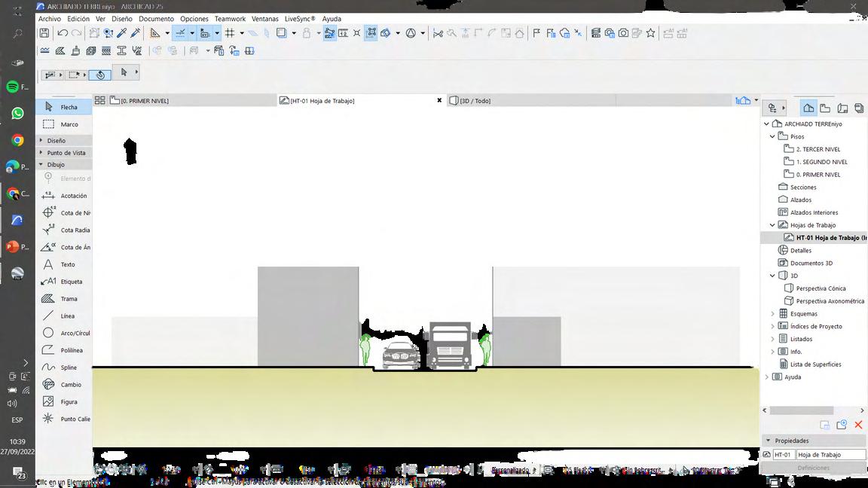Image resolution: width=868 pixels, height=488 pixels.
Task: Click the camera icon in the toolbar
Action: coord(623,33)
